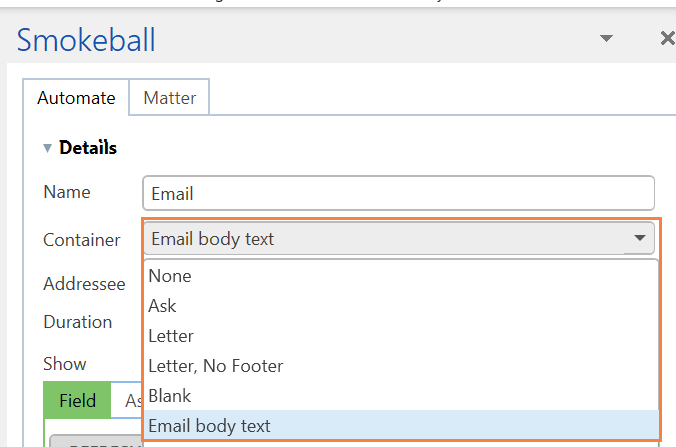This screenshot has width=676, height=447.
Task: Switch to the Automate tab
Action: 76,98
